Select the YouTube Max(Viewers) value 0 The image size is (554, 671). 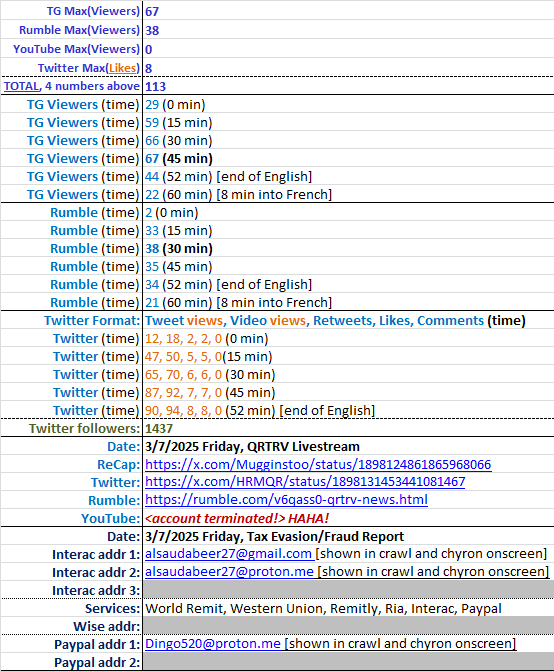(148, 49)
